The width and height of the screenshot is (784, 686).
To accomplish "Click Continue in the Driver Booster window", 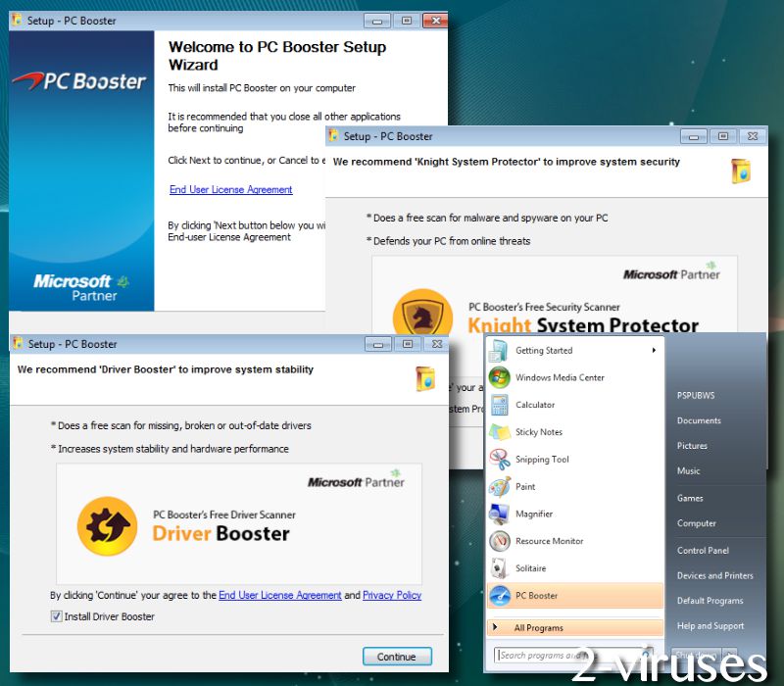I will coord(397,657).
